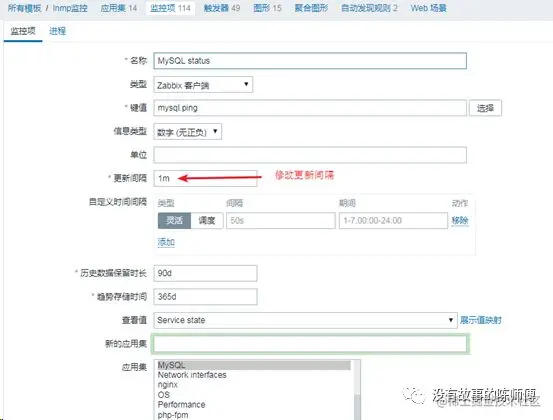Select the 监控项 sub-tab
Image resolution: width=553 pixels, height=420 pixels.
23,31
